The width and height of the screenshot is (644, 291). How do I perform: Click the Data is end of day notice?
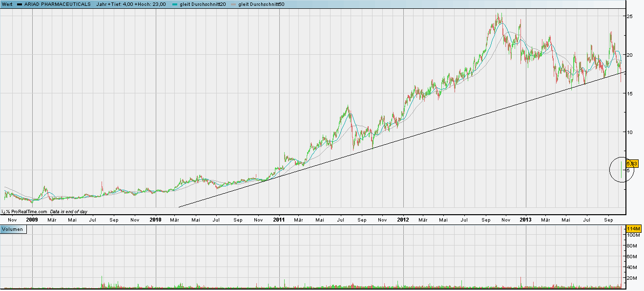[68, 212]
